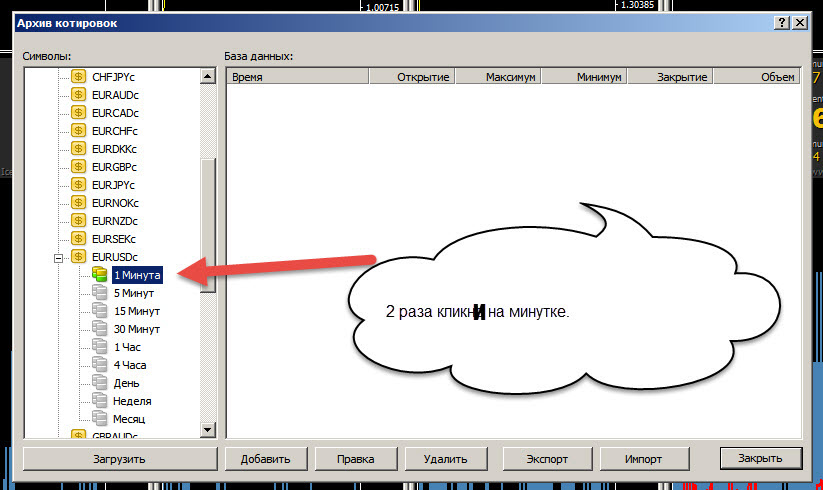Viewport: 823px width, 490px height.
Task: Select the День timeframe
Action: (x=126, y=383)
